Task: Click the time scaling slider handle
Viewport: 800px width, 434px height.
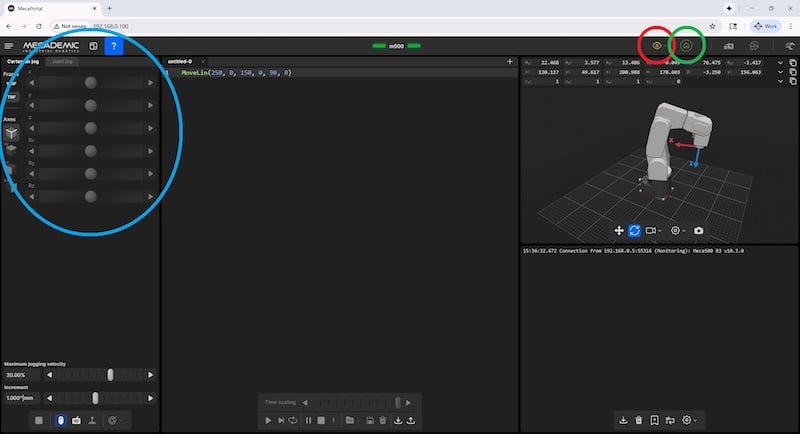Action: coord(397,402)
